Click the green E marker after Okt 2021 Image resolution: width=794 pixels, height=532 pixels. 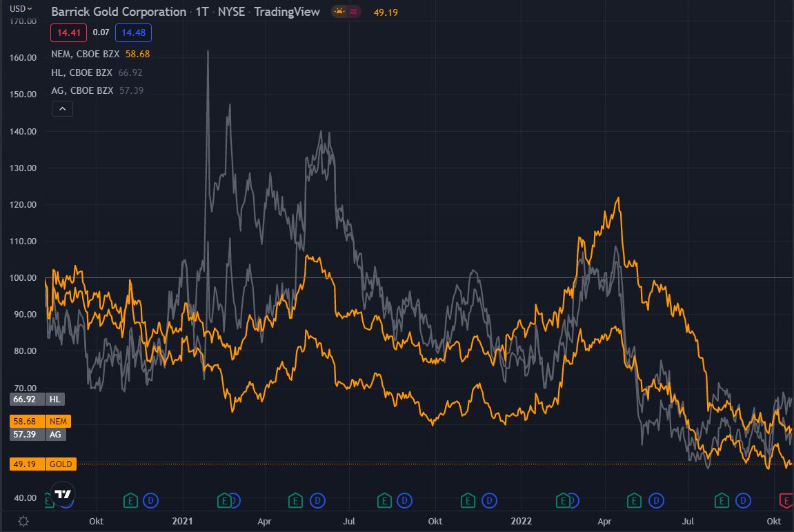(468, 500)
